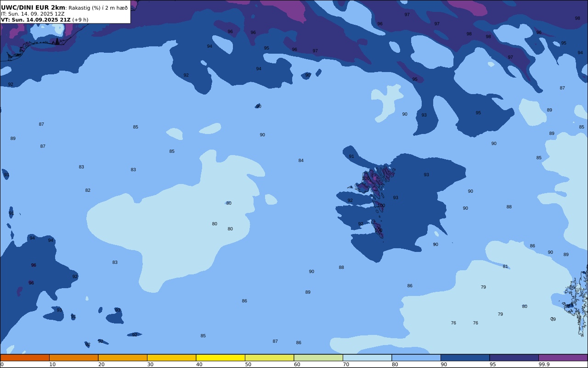588x368 pixels.
Task: Click the '30' legend tick label
Action: click(x=150, y=364)
